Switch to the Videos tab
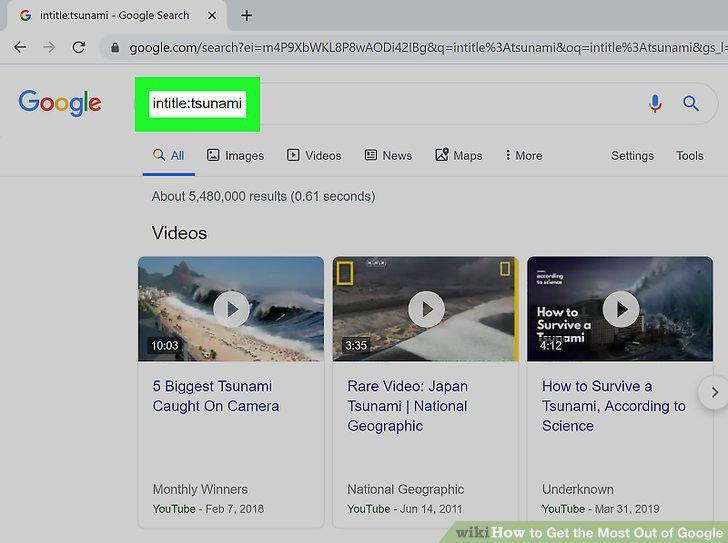Screen dimensions: 728x543 [x=314, y=155]
